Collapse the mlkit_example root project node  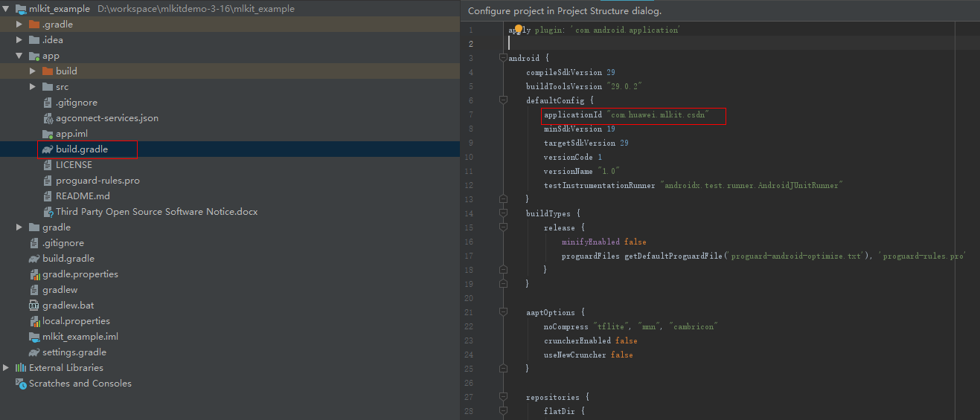click(x=7, y=9)
